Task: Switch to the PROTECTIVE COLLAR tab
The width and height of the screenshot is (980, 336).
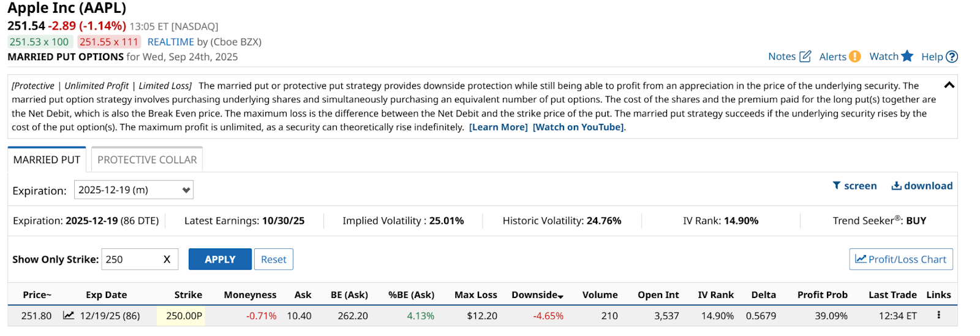Action: [x=147, y=159]
